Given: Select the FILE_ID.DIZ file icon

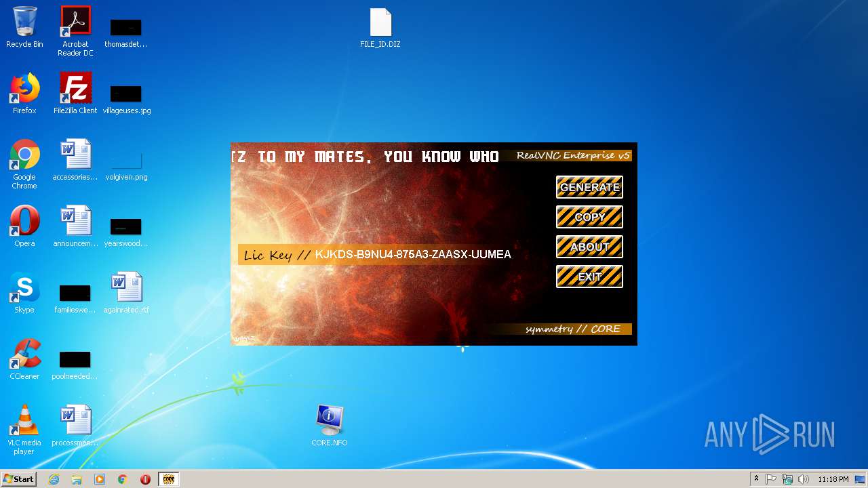Looking at the screenshot, I should [x=380, y=28].
